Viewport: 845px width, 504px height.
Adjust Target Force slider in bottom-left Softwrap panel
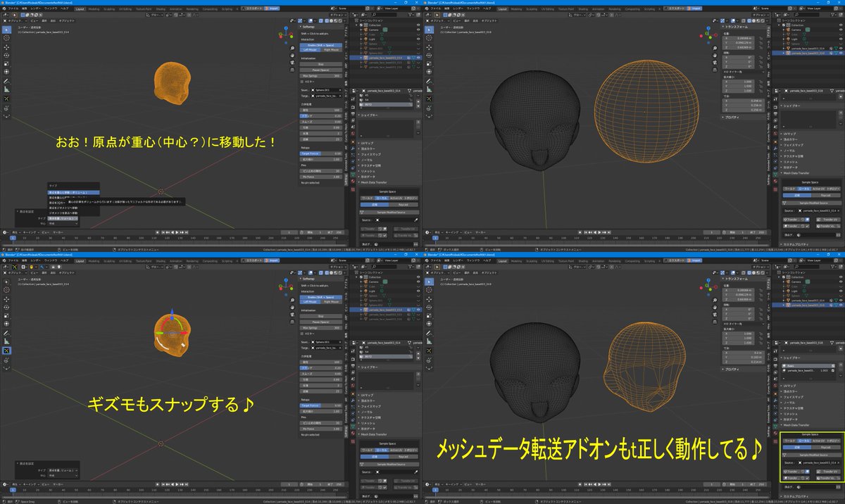pyautogui.click(x=320, y=405)
